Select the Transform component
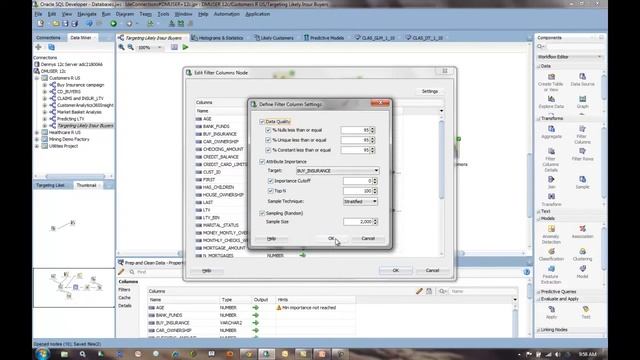Image resolution: width=640 pixels, height=360 pixels. click(551, 200)
